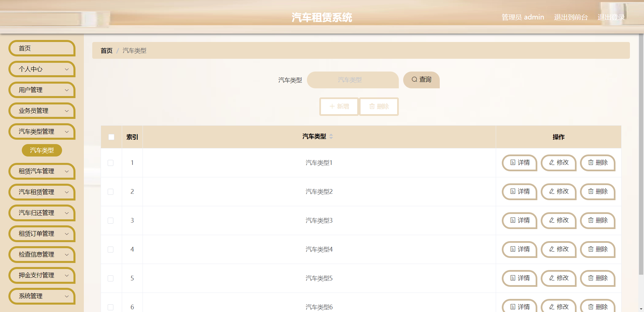Viewport: 644px width, 312px height.
Task: Click 退出登录 in the header
Action: [611, 17]
